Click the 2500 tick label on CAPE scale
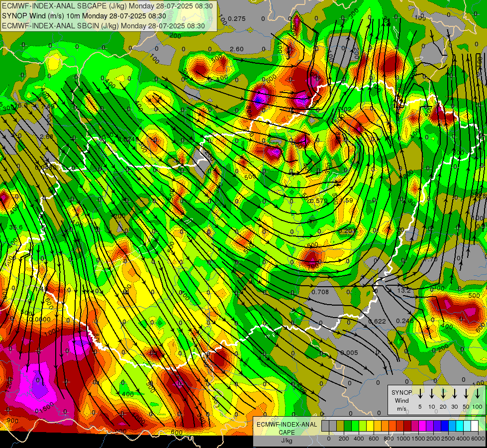Viewport: 487px width, 448px height. 448,439
